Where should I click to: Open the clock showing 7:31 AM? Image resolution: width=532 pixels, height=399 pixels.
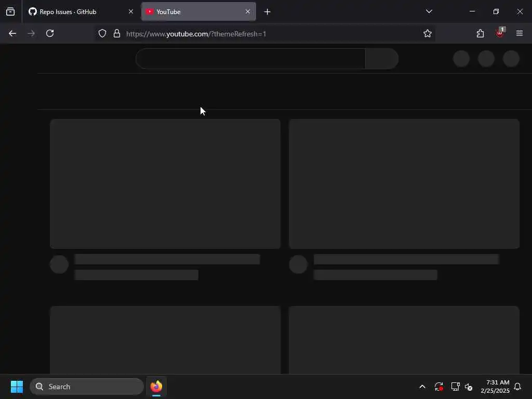coord(495,387)
